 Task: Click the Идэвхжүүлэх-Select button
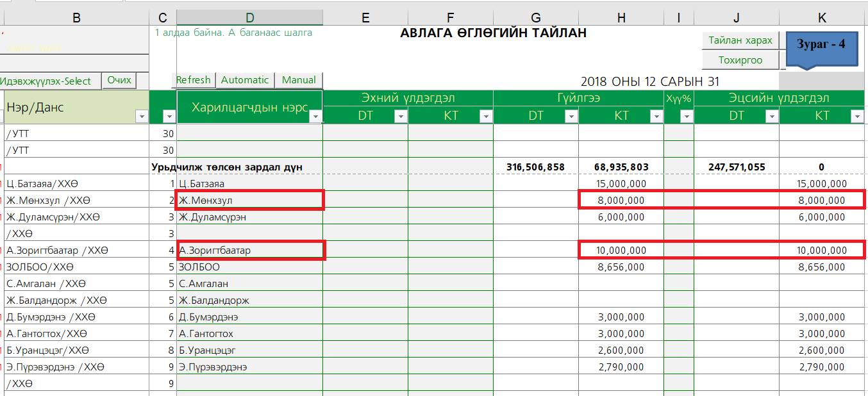coord(50,81)
